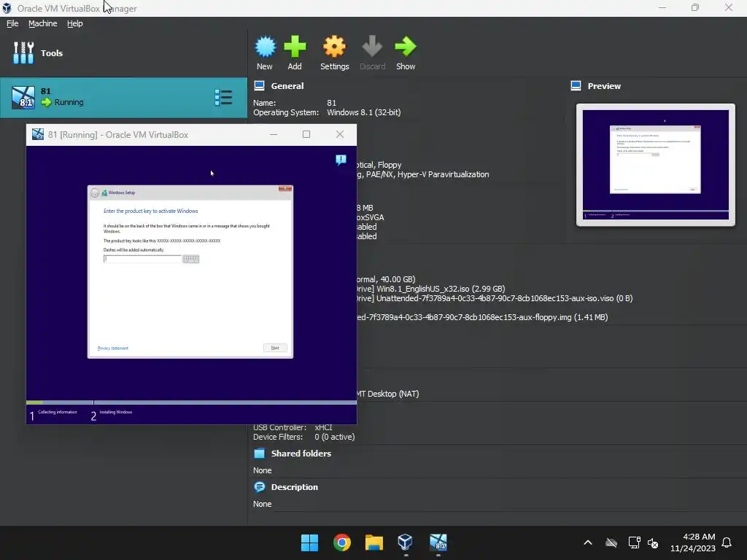
Task: Open on-screen keyboard icon in Windows Setup
Action: click(190, 259)
